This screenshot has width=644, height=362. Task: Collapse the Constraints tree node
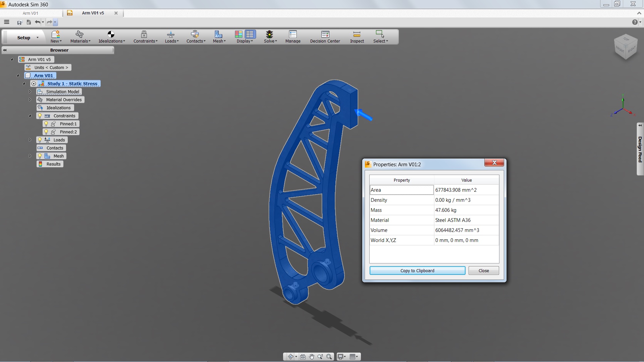[30, 116]
